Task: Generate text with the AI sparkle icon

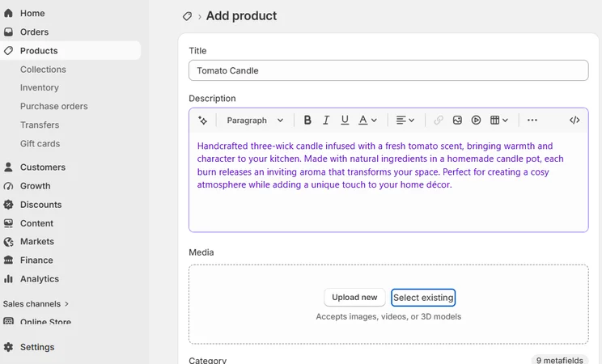Action: click(x=203, y=121)
